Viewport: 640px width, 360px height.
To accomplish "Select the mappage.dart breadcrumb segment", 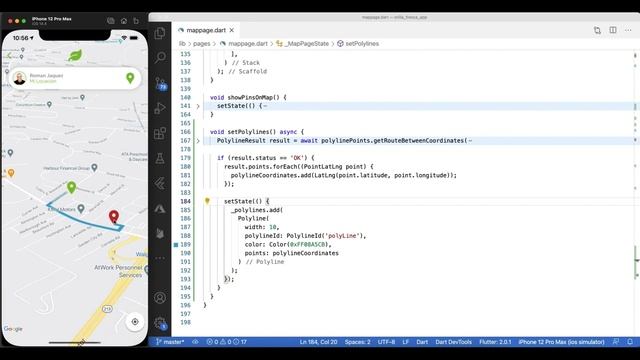I will pyautogui.click(x=248, y=44).
